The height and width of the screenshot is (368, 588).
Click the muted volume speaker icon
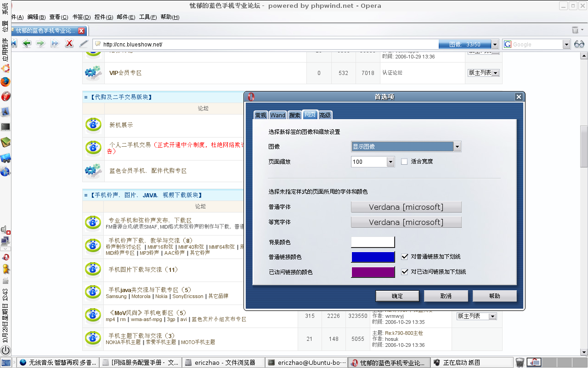point(6,230)
